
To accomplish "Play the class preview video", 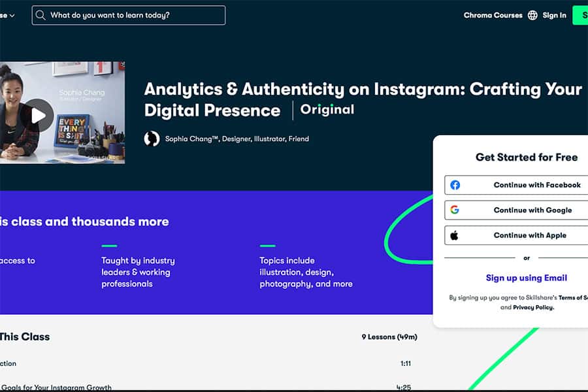I will point(37,115).
